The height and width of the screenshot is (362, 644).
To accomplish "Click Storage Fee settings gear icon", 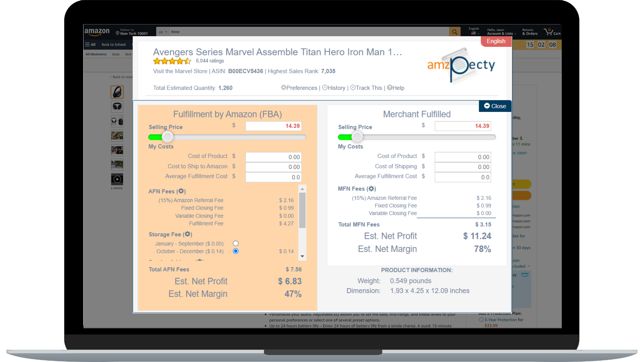I will 187,234.
